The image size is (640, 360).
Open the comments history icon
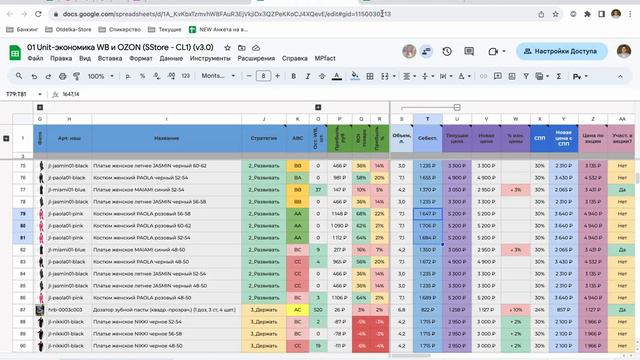pos(469,51)
